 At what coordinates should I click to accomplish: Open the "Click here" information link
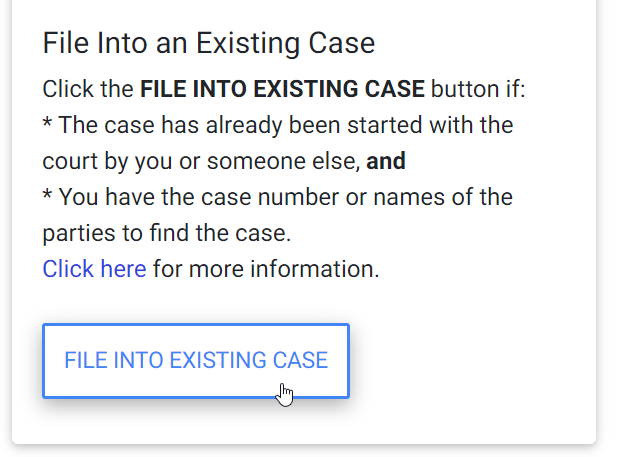[x=94, y=269]
